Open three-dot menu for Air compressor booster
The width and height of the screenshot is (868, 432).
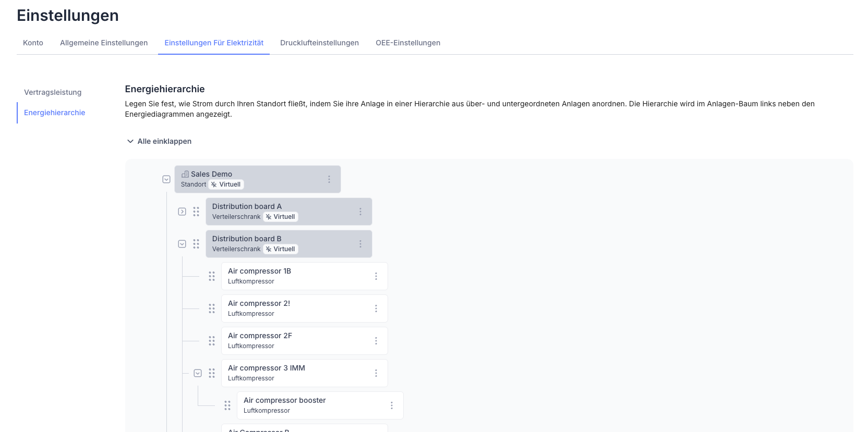(391, 405)
